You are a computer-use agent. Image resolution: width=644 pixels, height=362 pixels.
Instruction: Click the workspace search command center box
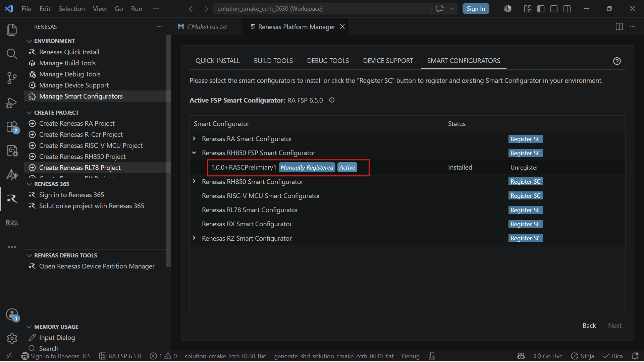tap(322, 9)
